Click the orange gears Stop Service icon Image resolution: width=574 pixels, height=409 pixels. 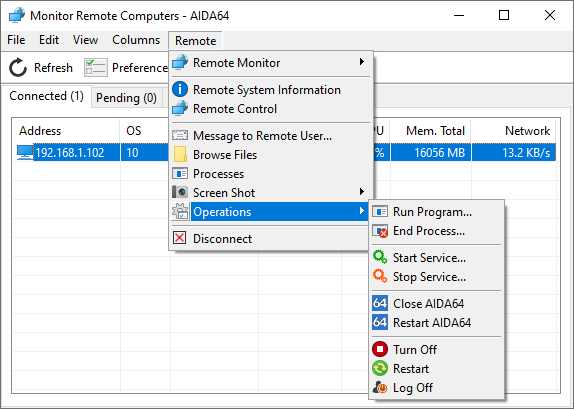380,276
